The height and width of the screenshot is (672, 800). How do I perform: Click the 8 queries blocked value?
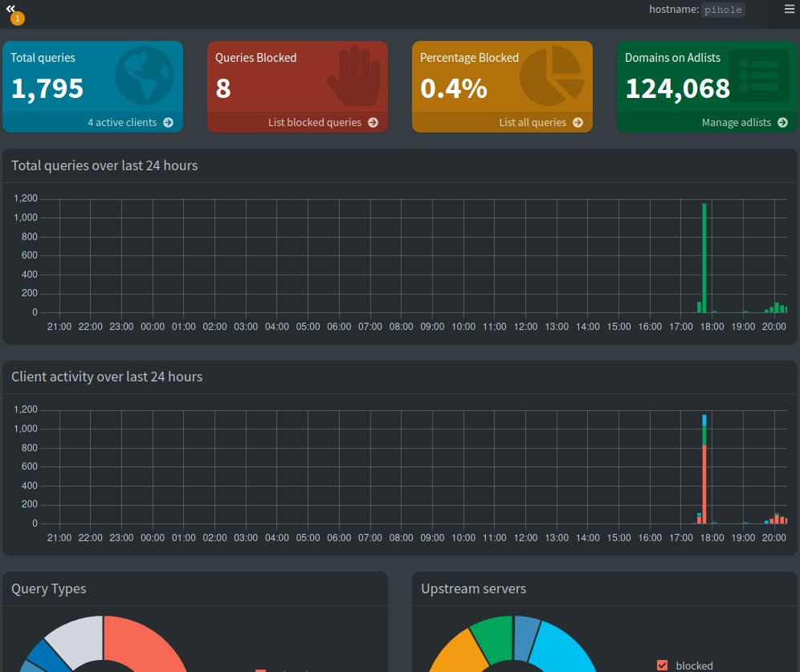point(223,88)
